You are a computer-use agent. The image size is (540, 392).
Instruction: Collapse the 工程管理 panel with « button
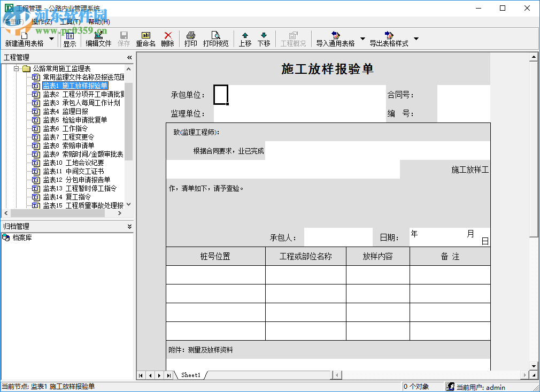(x=129, y=57)
